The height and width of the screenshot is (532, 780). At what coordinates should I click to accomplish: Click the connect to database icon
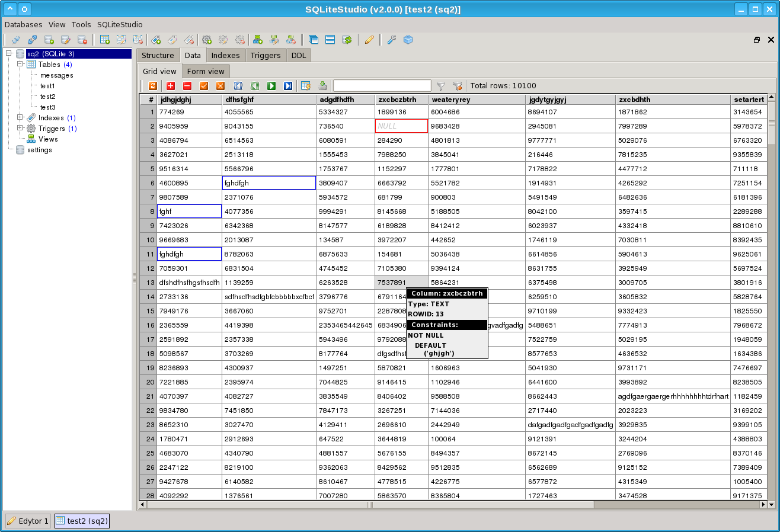(16, 40)
